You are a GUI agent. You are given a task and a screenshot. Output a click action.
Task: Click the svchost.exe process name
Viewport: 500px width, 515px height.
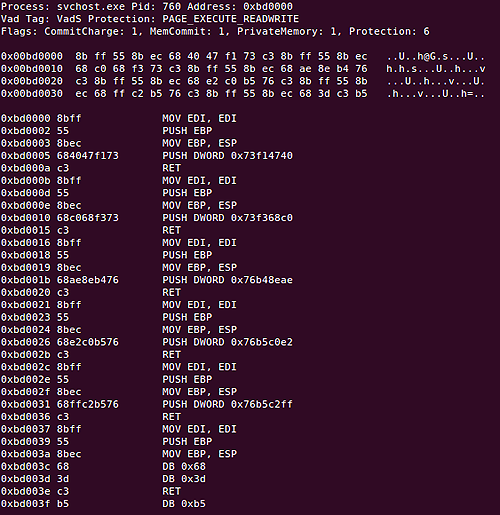pyautogui.click(x=90, y=6)
